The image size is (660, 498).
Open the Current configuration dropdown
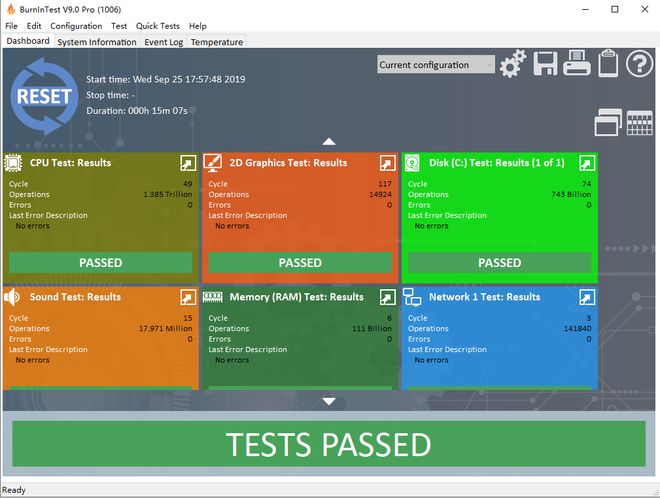(436, 65)
